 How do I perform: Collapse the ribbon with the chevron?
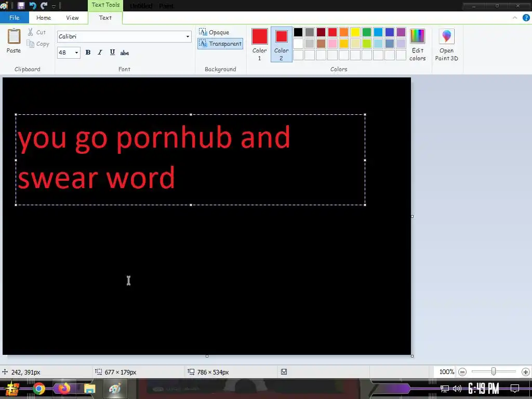pos(515,18)
